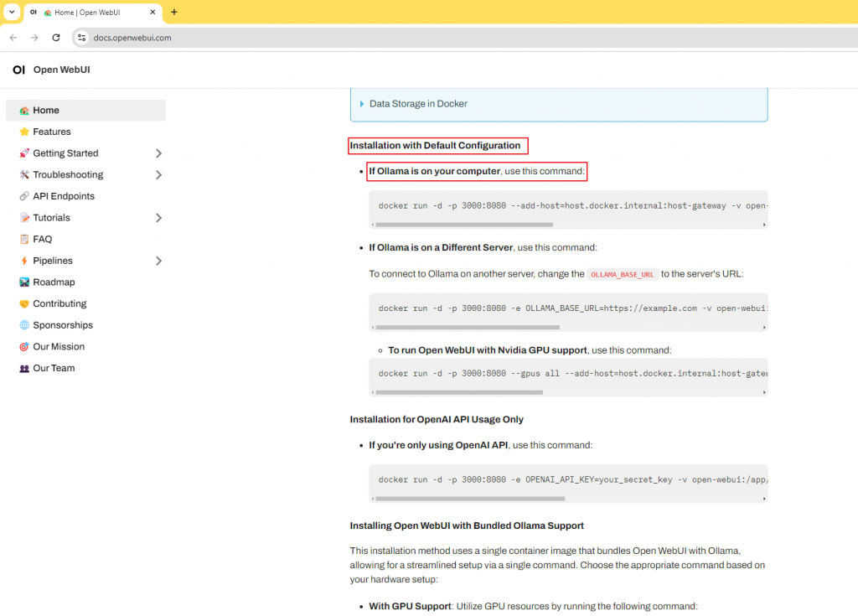This screenshot has width=858, height=616.
Task: Click the Troubleshooting tools icon
Action: (24, 174)
